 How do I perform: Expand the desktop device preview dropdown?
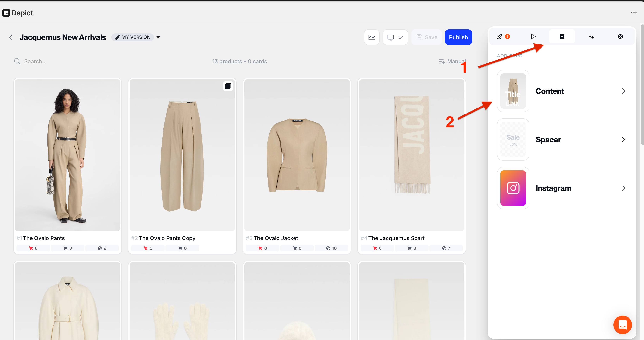395,37
